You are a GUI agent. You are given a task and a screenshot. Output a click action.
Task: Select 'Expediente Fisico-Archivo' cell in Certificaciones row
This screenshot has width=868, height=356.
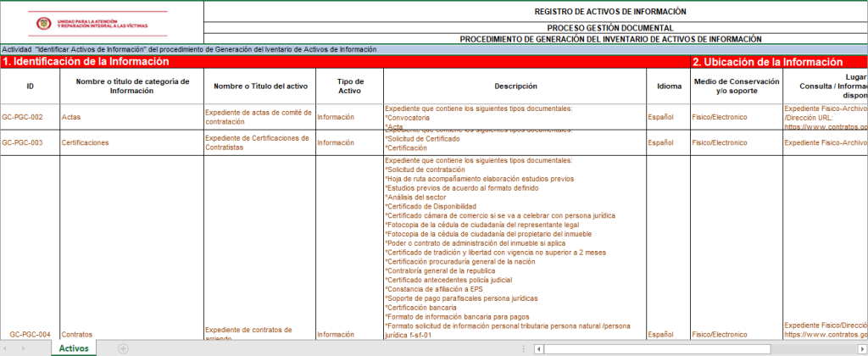(826, 142)
